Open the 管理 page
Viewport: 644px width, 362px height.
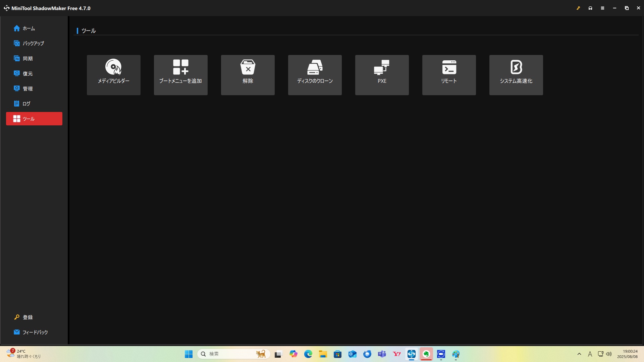point(34,88)
